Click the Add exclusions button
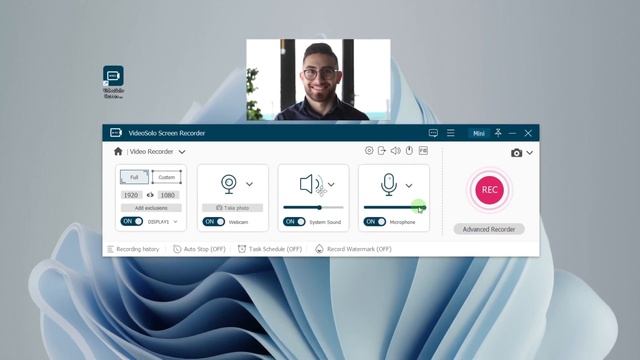The height and width of the screenshot is (360, 640). (151, 208)
